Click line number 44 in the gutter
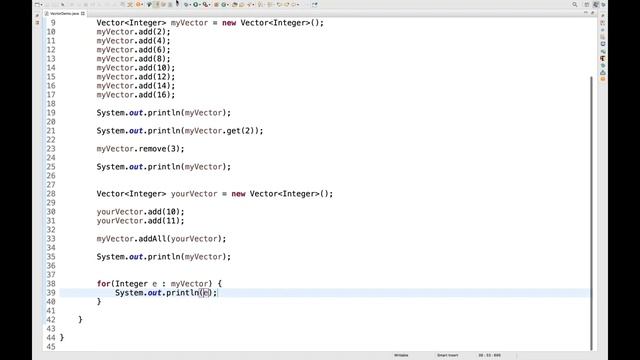The width and height of the screenshot is (640, 360). coord(51,338)
